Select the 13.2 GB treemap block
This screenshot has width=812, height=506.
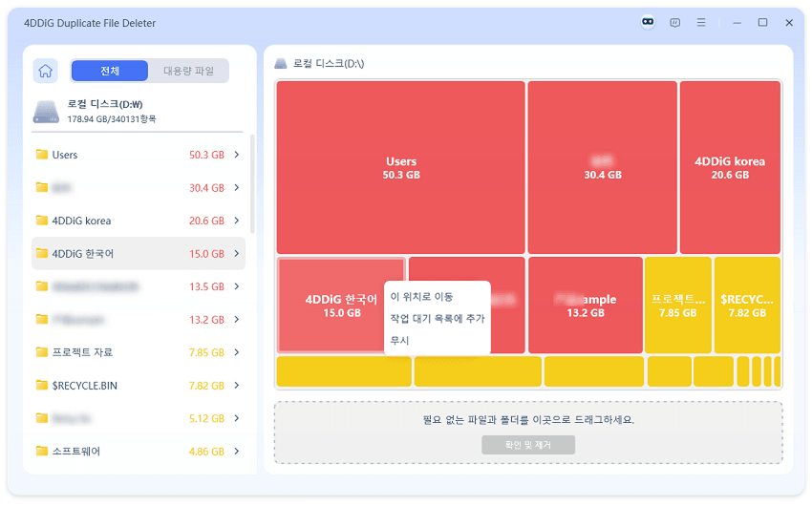pos(586,306)
